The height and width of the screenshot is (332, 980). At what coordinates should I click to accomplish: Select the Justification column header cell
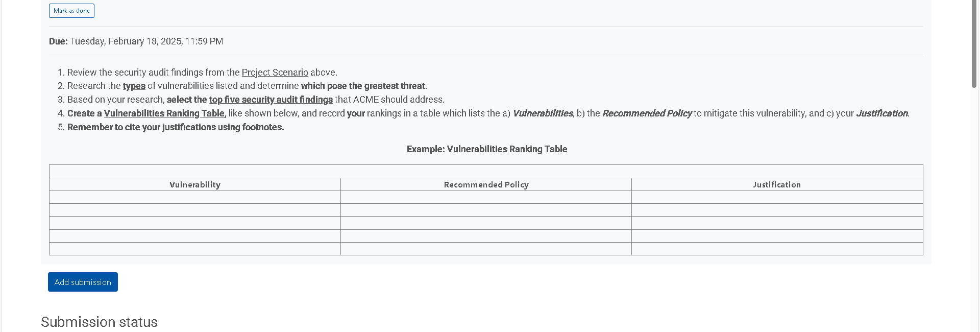click(x=777, y=184)
